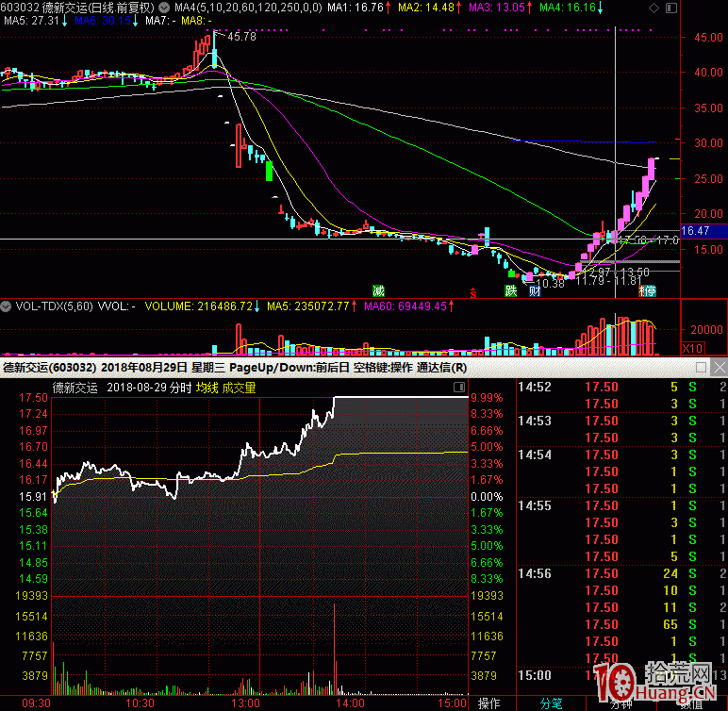Click the 分时 label in intraday header
The width and height of the screenshot is (728, 711).
click(x=181, y=388)
